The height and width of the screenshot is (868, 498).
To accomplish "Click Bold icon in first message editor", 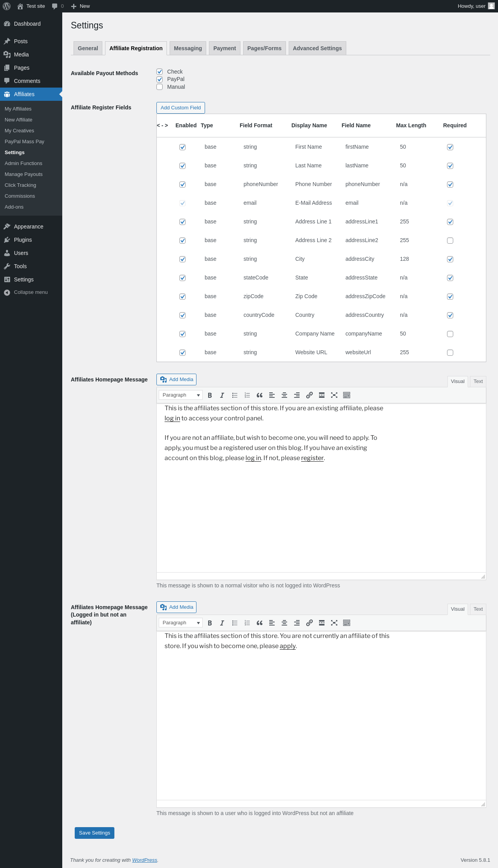I will pos(210,395).
